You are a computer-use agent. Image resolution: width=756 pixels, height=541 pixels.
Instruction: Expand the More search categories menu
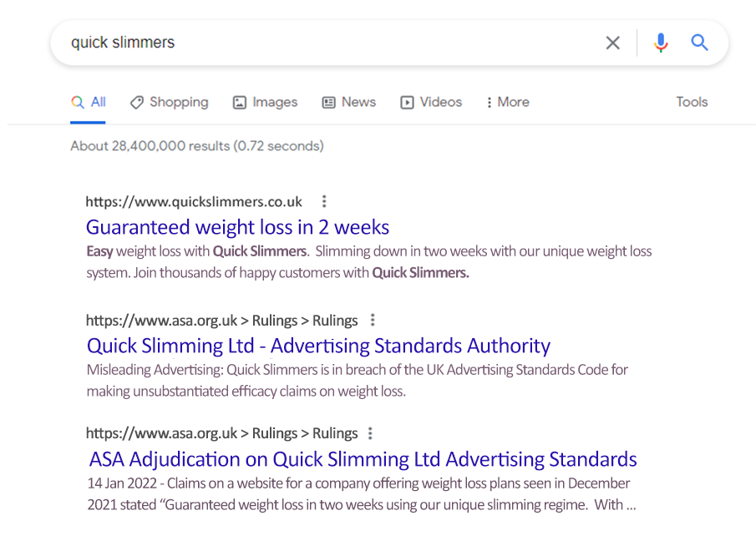point(508,102)
